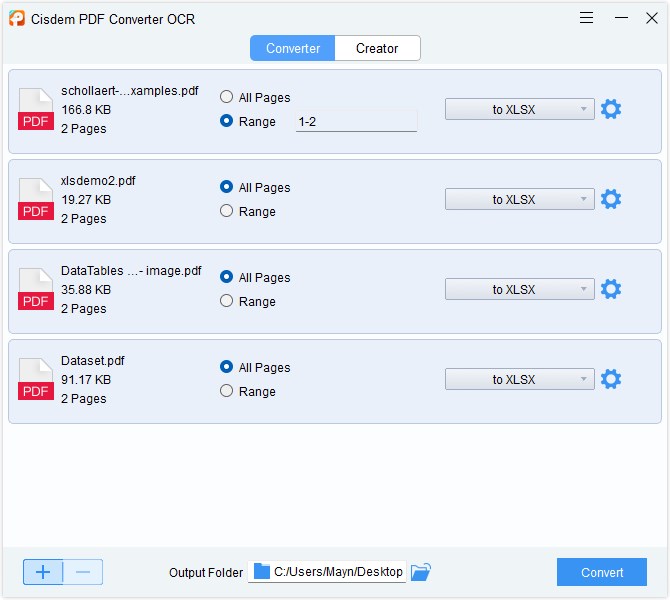Open settings gear for schollaert-...xamples.pdf
The width and height of the screenshot is (670, 600).
[611, 109]
